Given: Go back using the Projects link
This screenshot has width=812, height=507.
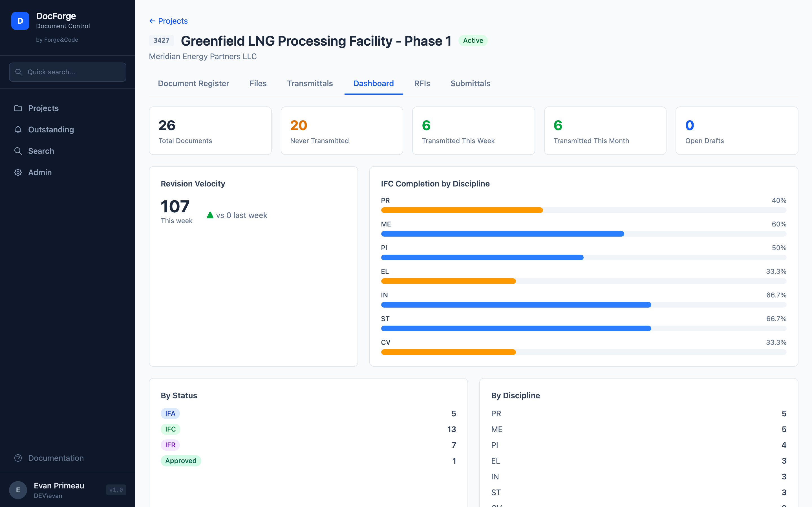Looking at the screenshot, I should [x=168, y=21].
